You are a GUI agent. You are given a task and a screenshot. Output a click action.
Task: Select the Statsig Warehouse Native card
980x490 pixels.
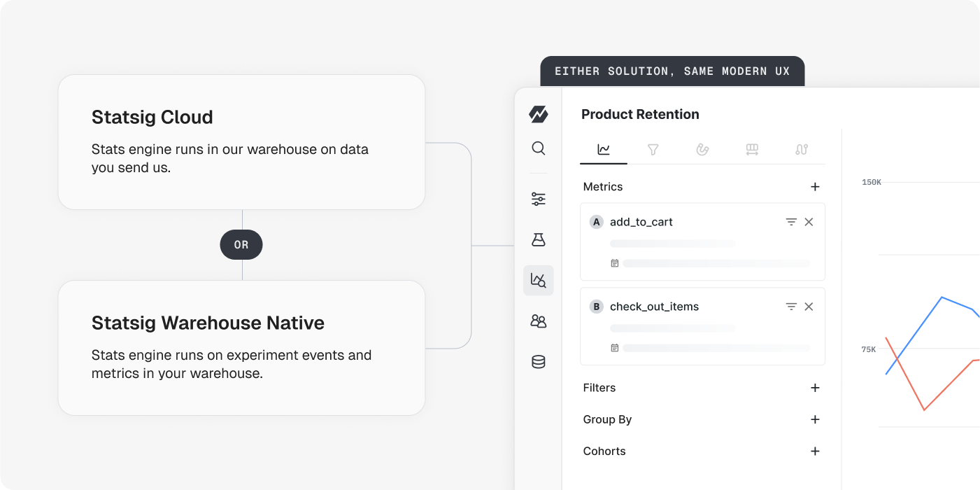point(242,348)
